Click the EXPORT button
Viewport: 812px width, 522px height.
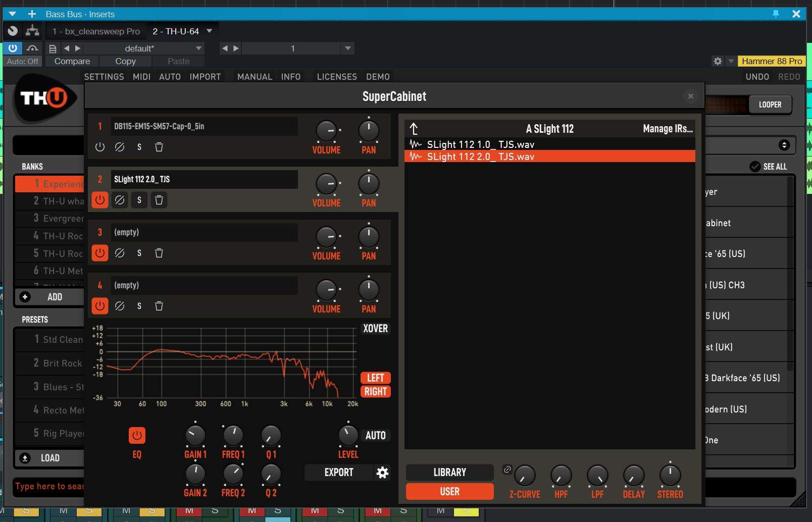coord(339,473)
